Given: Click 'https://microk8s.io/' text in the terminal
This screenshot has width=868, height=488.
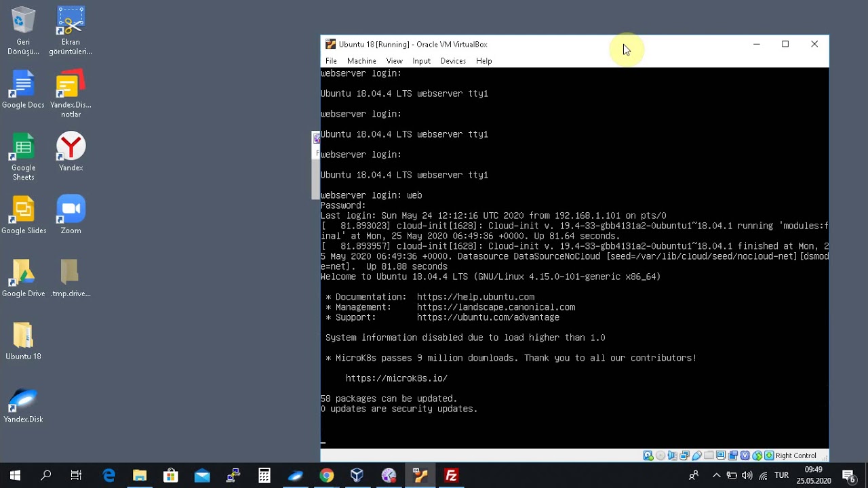Looking at the screenshot, I should (397, 378).
